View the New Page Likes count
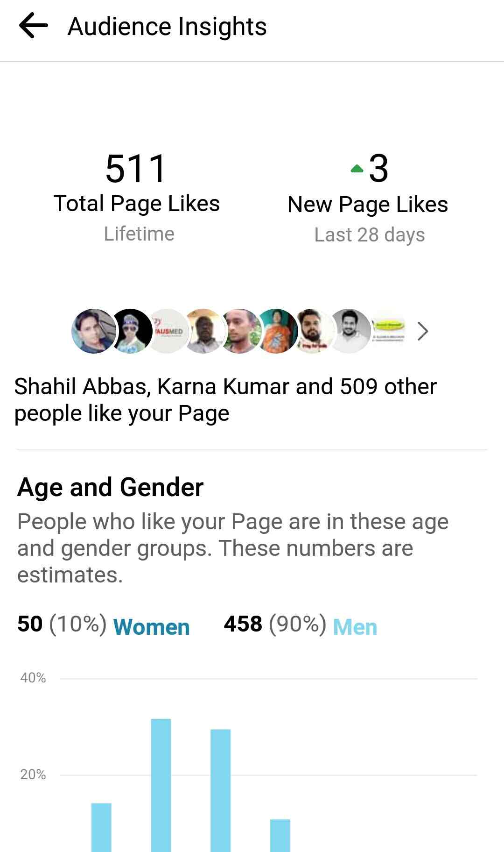 (x=378, y=169)
